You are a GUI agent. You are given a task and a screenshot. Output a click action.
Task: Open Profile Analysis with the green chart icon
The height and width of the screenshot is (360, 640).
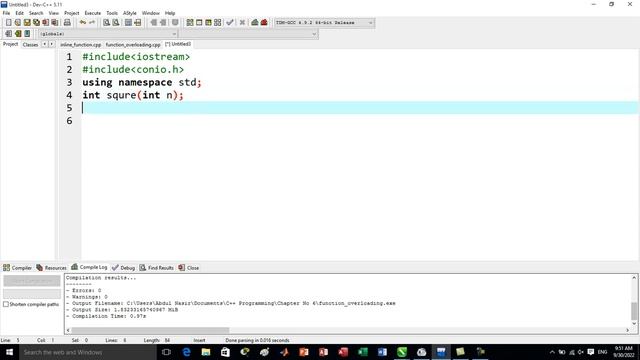point(255,23)
